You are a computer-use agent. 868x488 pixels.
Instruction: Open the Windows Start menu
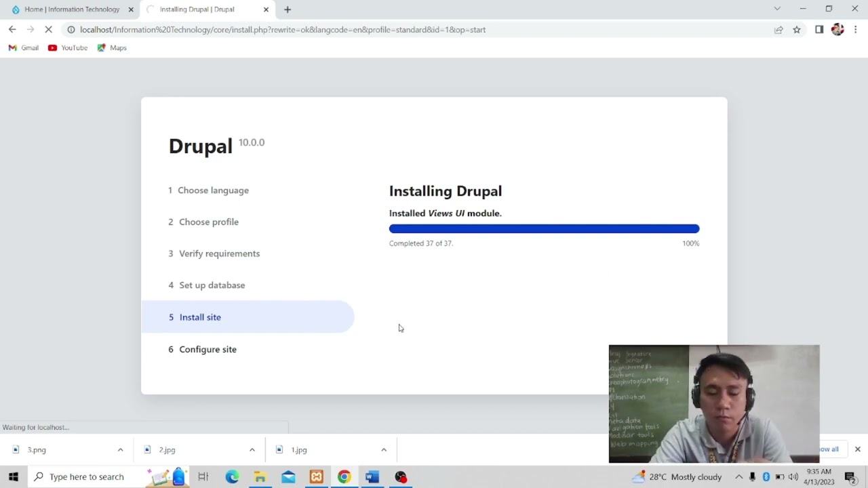14,477
